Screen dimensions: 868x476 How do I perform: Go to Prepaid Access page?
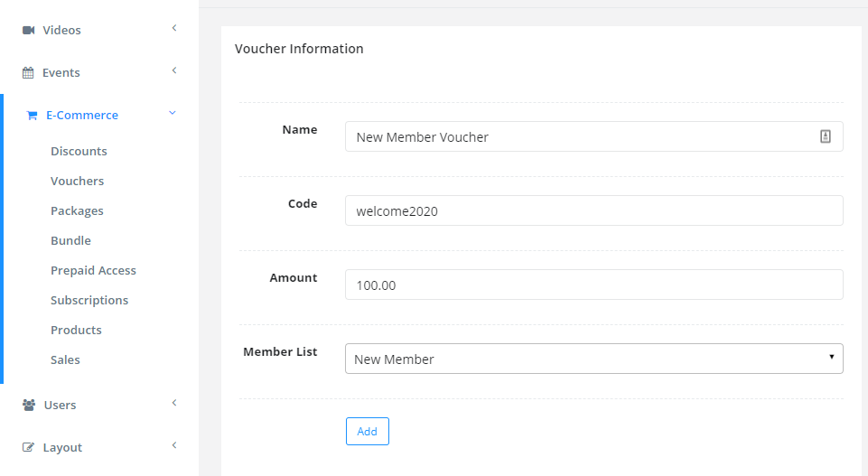point(93,270)
